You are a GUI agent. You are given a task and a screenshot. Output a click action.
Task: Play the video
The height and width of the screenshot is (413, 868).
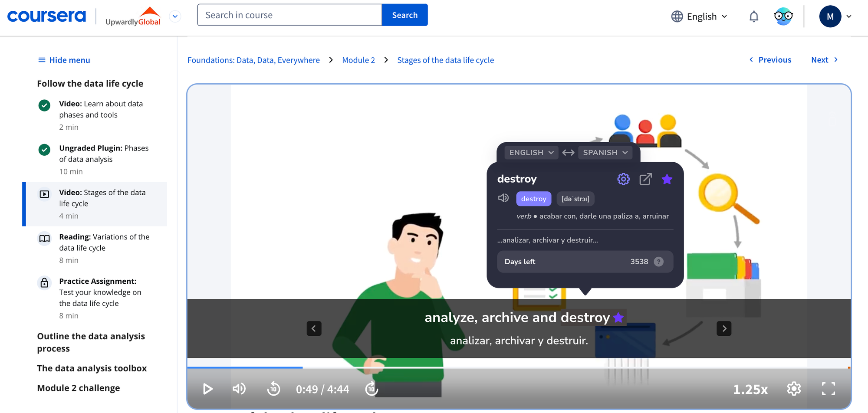[208, 389]
